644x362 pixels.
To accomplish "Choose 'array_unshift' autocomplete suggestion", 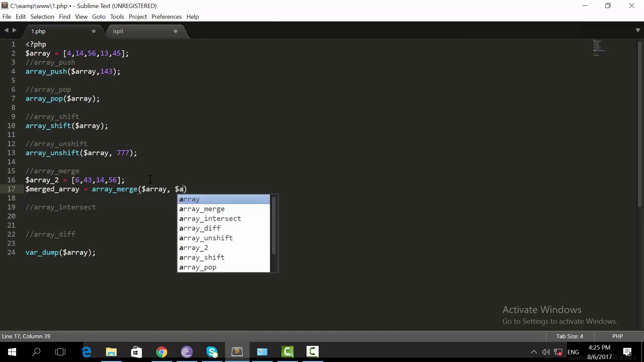I will [x=224, y=238].
